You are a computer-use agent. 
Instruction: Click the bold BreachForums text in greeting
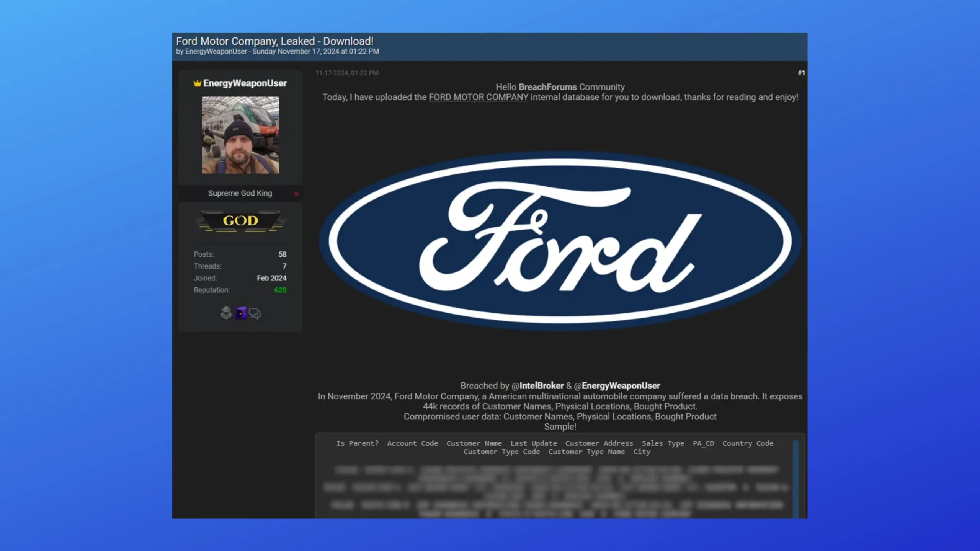[547, 87]
